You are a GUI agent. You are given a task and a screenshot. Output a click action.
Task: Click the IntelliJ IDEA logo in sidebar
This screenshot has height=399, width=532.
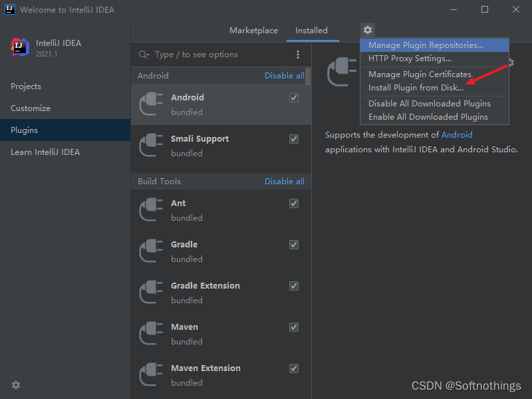[20, 47]
